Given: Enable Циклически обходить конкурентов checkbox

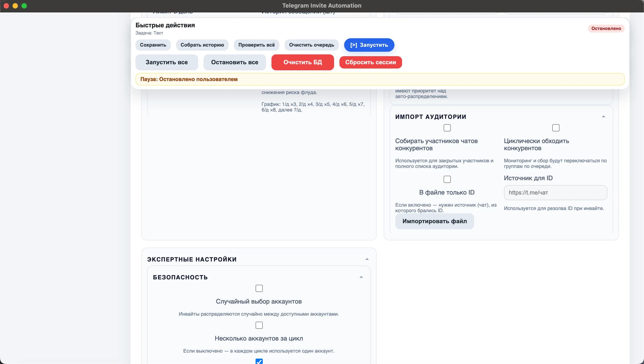Looking at the screenshot, I should pos(556,128).
